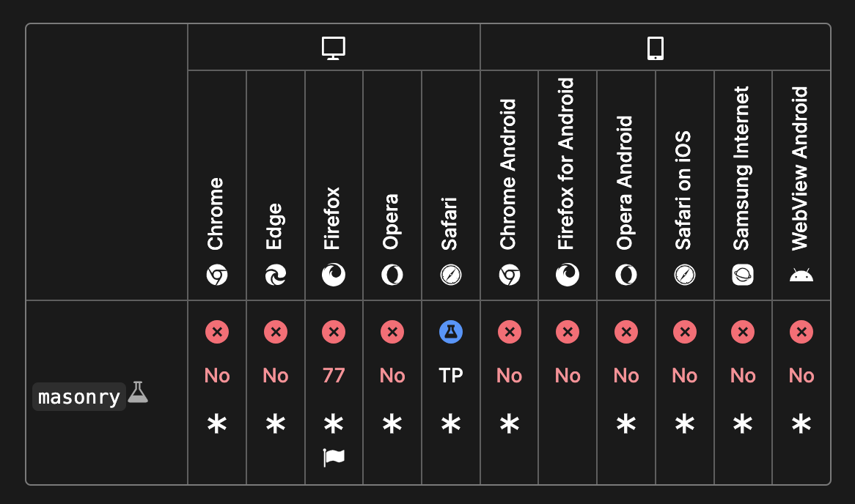The image size is (855, 504).
Task: Click the red X under Safari on iOS
Action: point(685,332)
